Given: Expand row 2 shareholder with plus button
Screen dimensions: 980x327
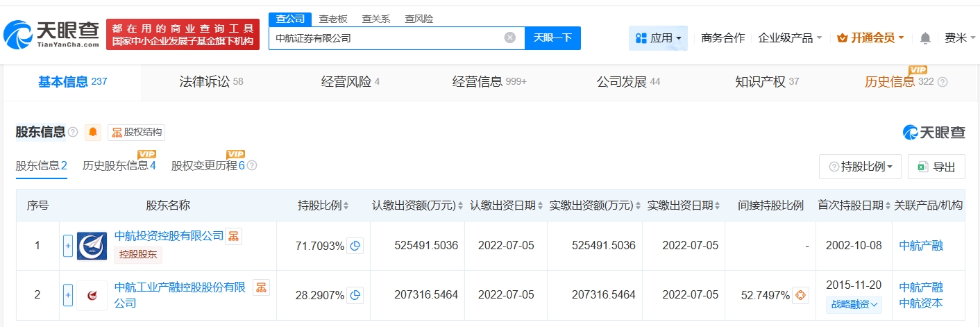Looking at the screenshot, I should point(68,295).
